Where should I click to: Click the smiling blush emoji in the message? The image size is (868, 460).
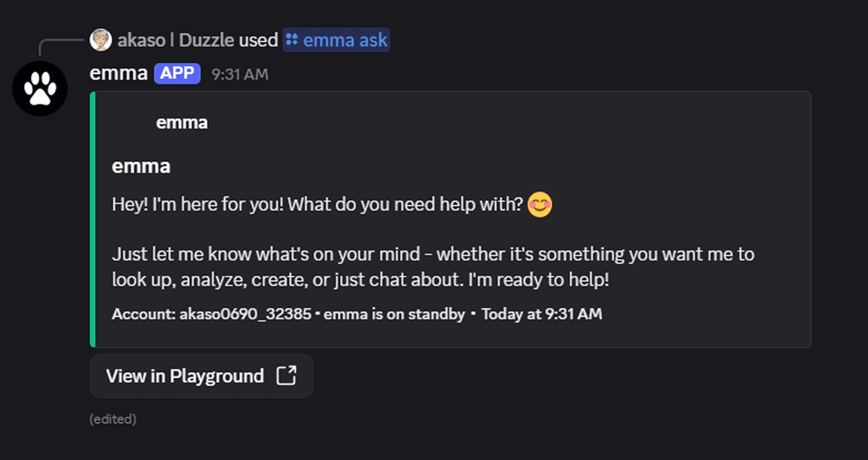(539, 204)
